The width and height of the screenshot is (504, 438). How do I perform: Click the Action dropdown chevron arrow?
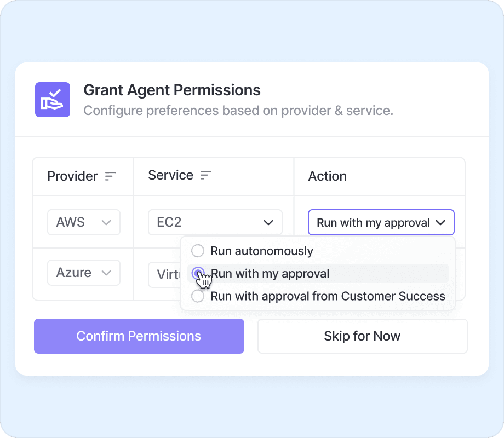[440, 223]
